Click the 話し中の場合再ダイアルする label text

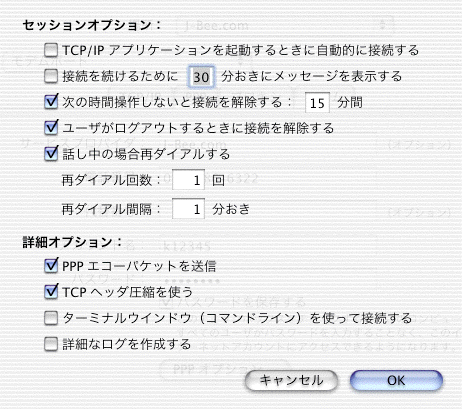point(146,154)
